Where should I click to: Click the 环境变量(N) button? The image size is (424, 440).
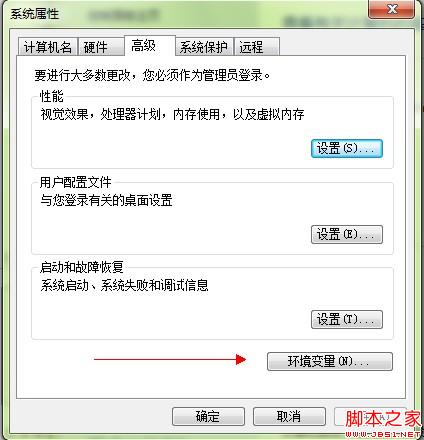(330, 361)
